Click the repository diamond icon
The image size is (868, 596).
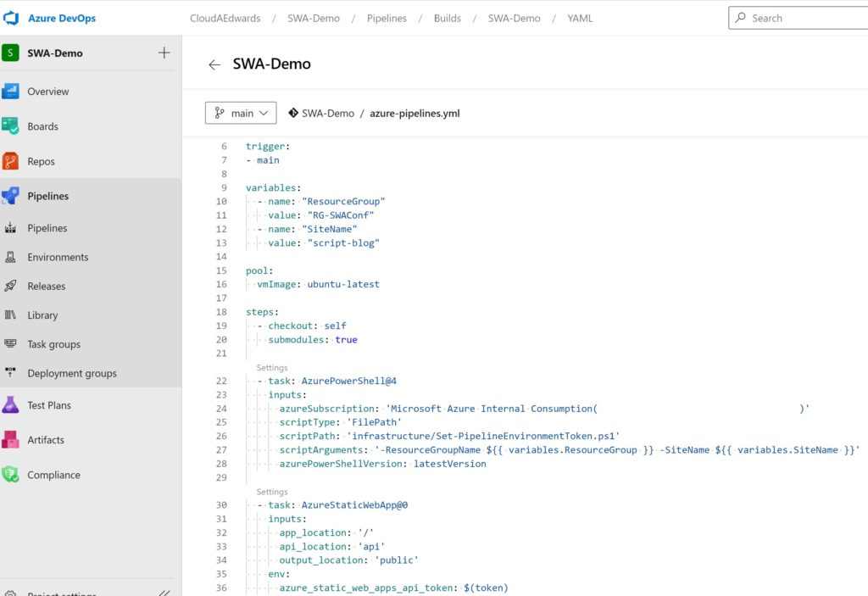293,113
